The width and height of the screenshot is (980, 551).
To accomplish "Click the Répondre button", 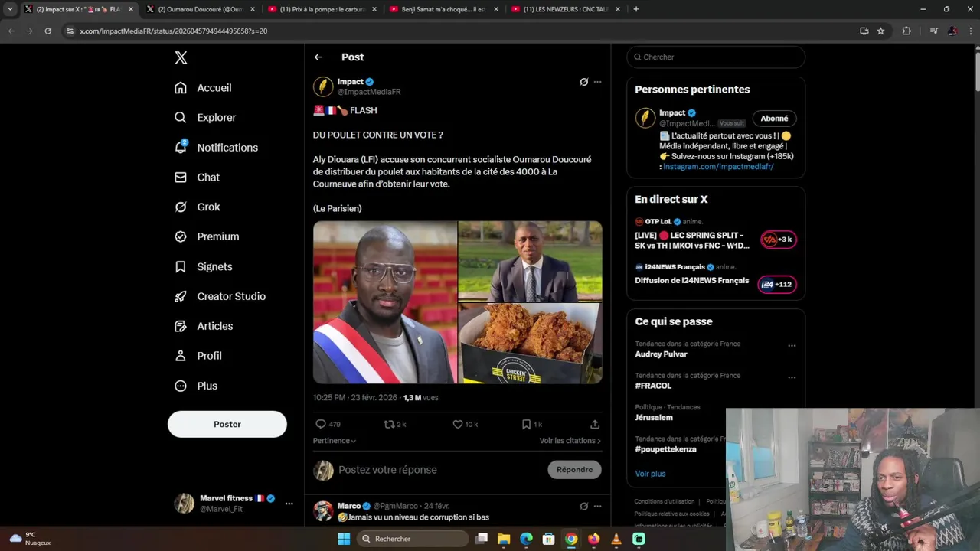I will (574, 470).
